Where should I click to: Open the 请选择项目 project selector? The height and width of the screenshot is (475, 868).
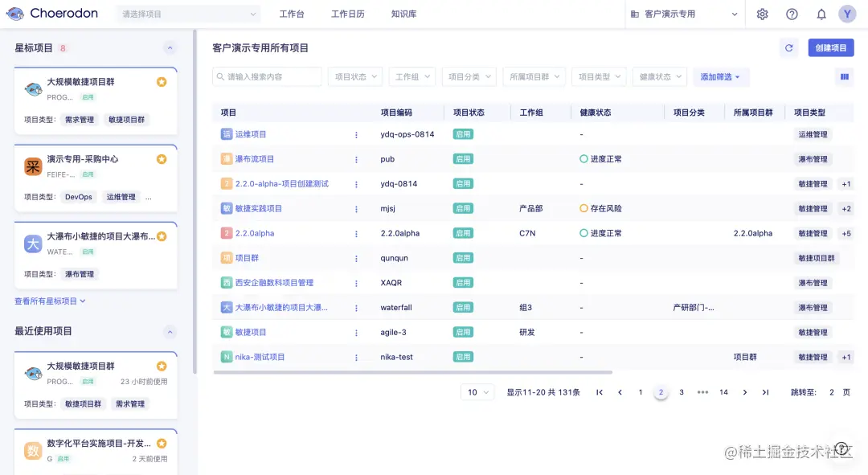click(x=186, y=14)
